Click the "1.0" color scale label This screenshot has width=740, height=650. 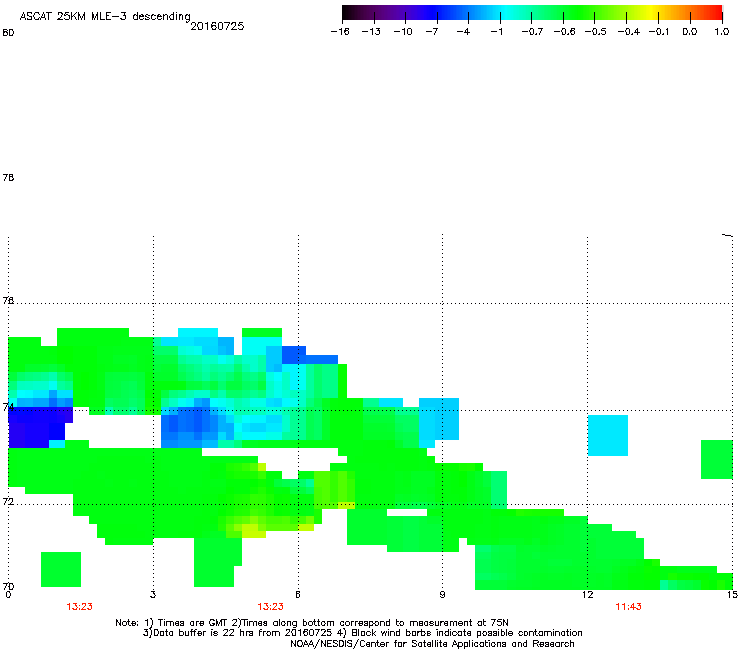(x=722, y=32)
